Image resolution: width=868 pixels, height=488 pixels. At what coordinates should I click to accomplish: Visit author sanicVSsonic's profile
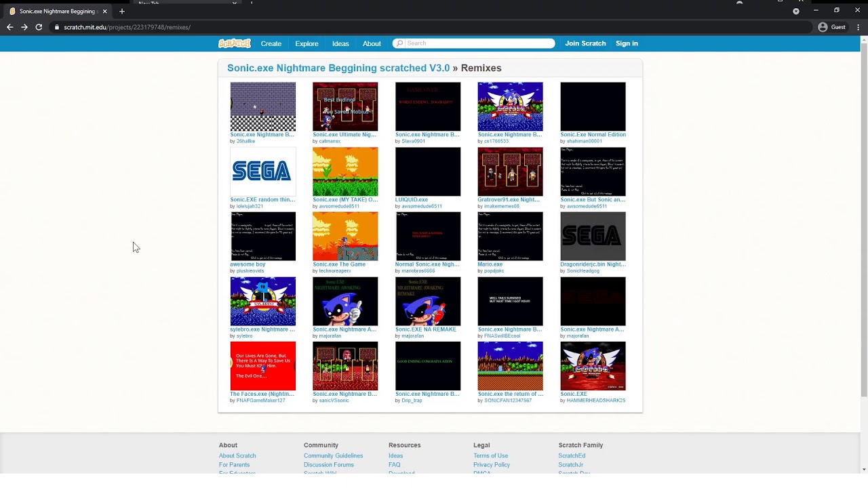click(x=334, y=401)
